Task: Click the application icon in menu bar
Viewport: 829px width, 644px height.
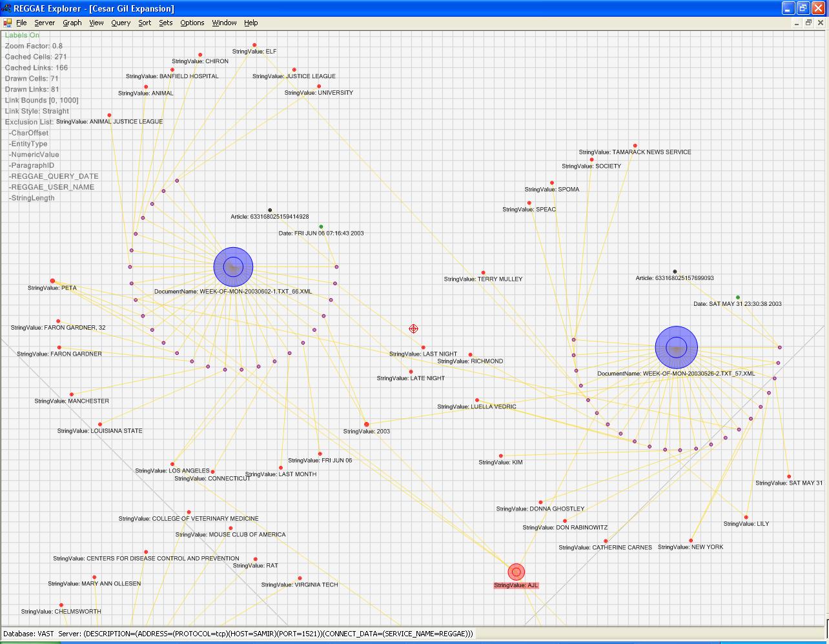Action: (x=8, y=23)
